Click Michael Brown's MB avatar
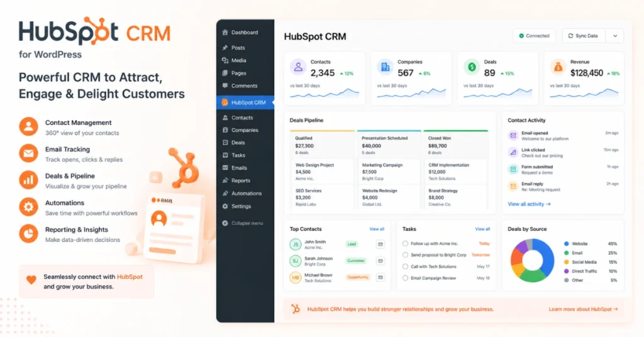Image resolution: width=644 pixels, height=337 pixels. [x=296, y=277]
